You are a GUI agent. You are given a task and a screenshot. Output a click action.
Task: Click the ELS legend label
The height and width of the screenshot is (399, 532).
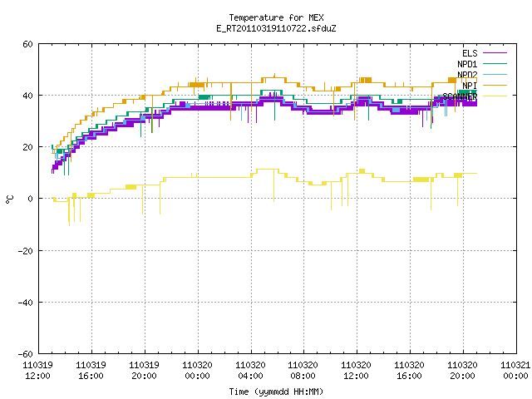470,53
